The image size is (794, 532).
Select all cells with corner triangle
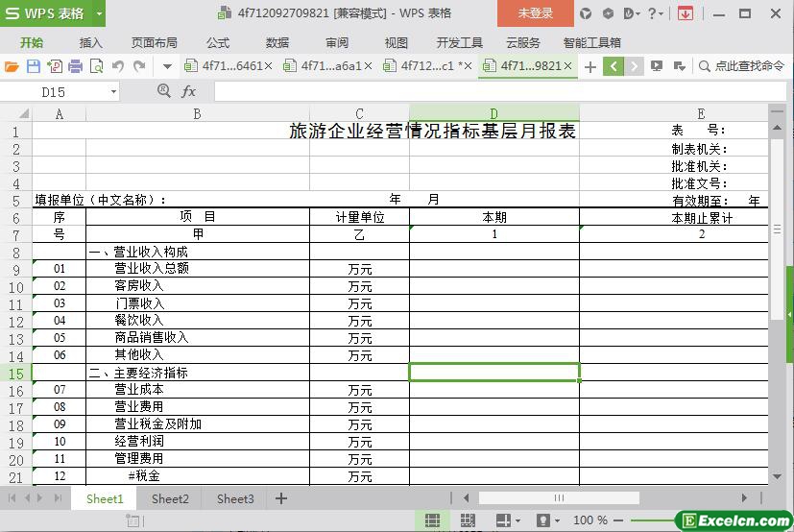pos(23,113)
